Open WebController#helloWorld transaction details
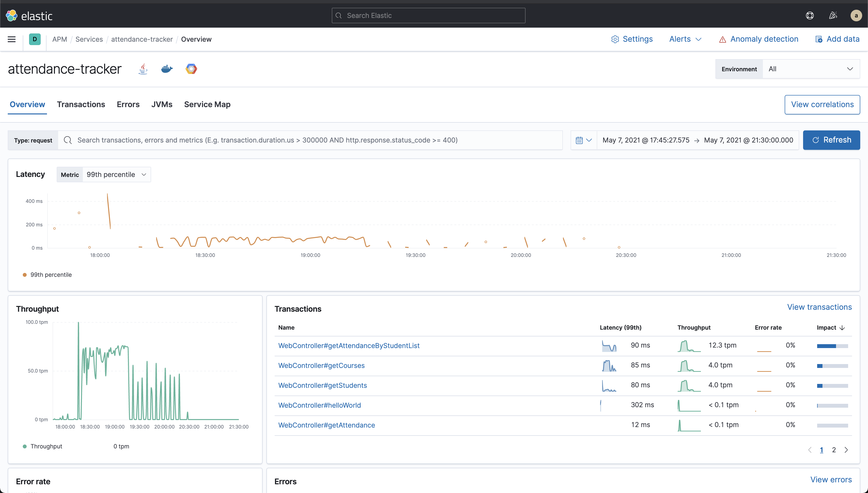 pyautogui.click(x=319, y=405)
